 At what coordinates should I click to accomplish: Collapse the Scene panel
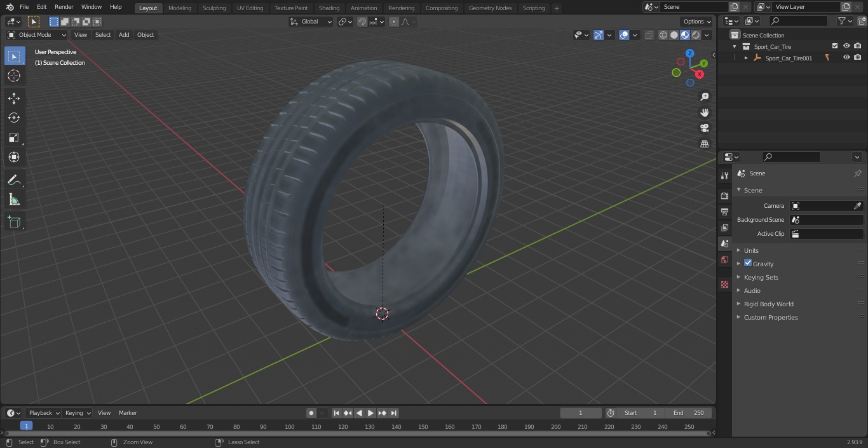pyautogui.click(x=752, y=190)
